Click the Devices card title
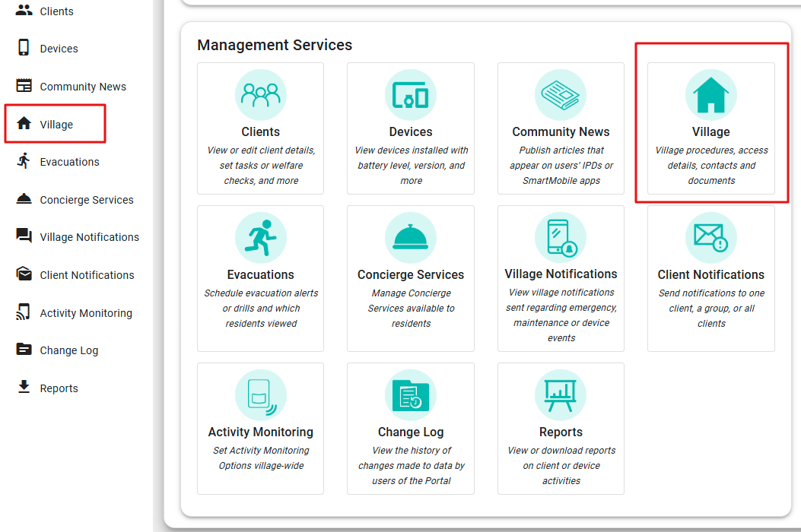Image resolution: width=801 pixels, height=532 pixels. click(x=411, y=131)
